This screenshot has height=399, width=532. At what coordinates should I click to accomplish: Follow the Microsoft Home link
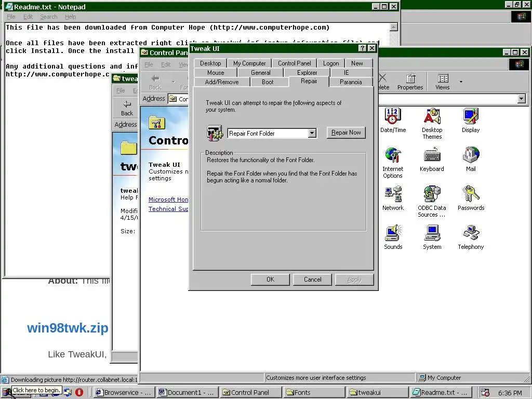tap(168, 199)
